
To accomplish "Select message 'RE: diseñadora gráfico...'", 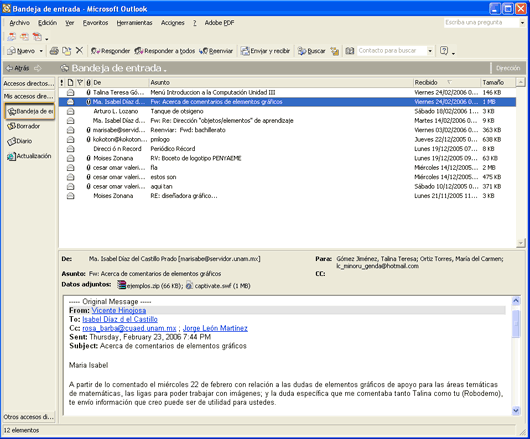I will 287,196.
